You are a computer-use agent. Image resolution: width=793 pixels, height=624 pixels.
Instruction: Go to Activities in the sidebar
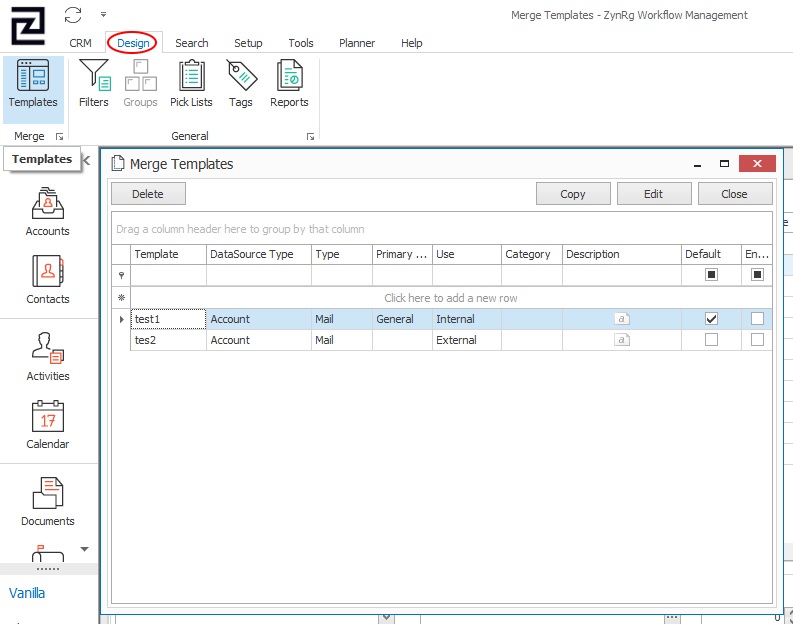[48, 356]
